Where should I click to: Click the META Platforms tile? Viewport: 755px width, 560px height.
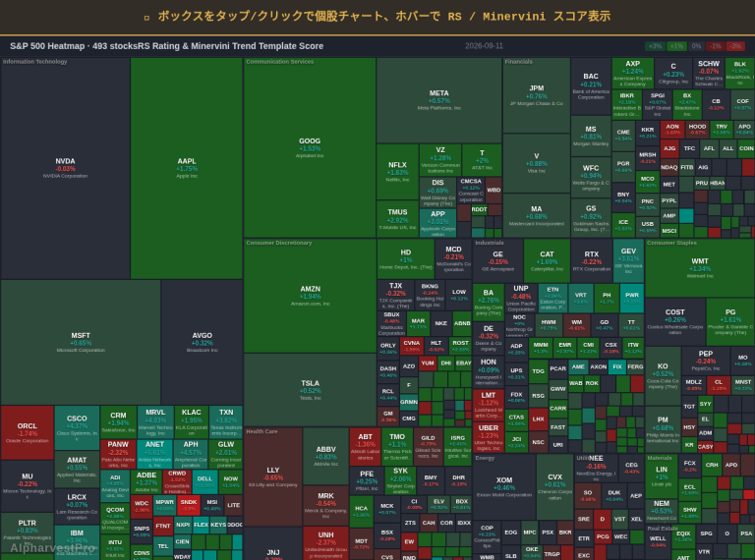click(x=438, y=100)
